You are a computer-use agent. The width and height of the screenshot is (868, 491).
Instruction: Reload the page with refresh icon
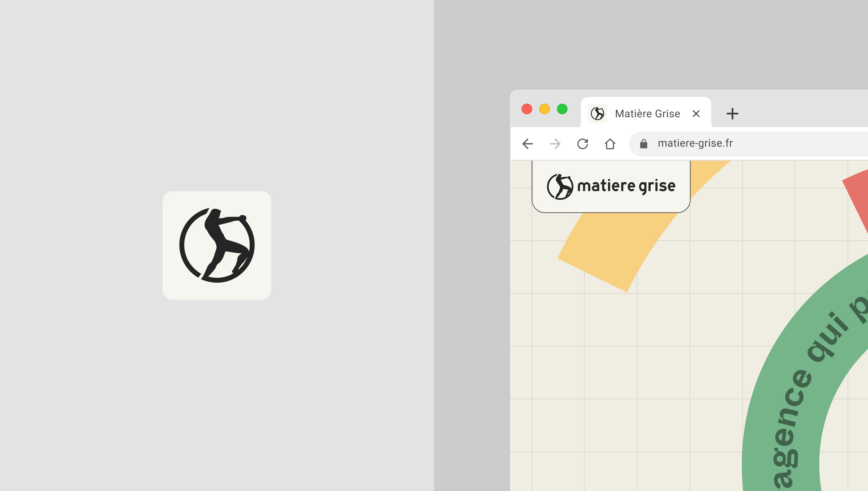tap(582, 144)
